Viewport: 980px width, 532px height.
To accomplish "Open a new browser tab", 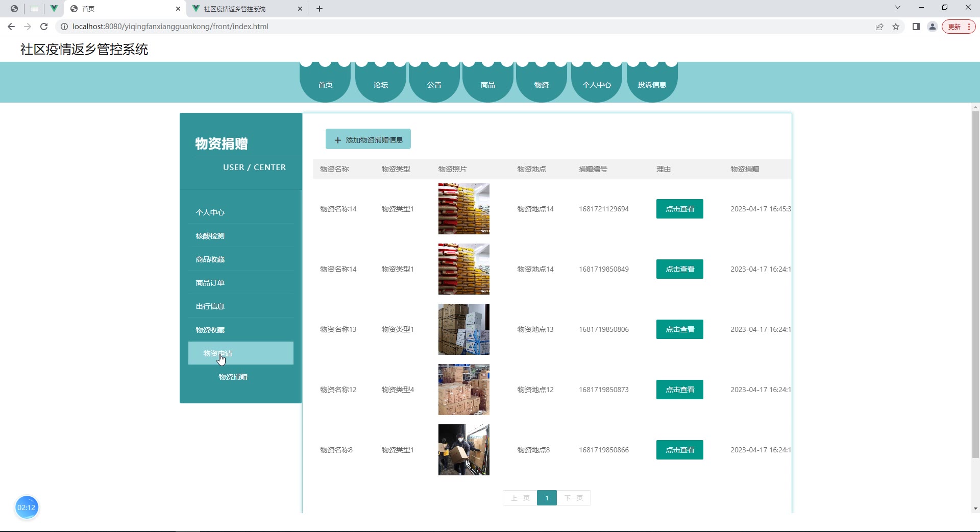I will (x=320, y=9).
